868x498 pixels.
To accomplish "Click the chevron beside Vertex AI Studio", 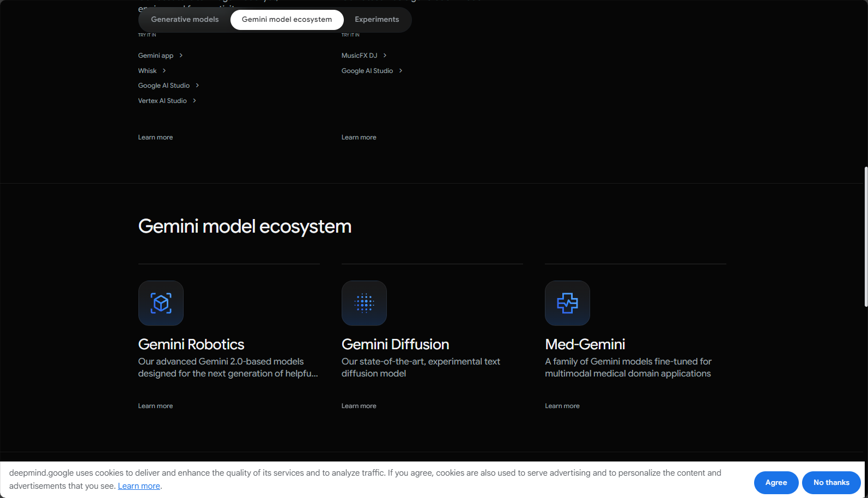I will click(x=195, y=101).
